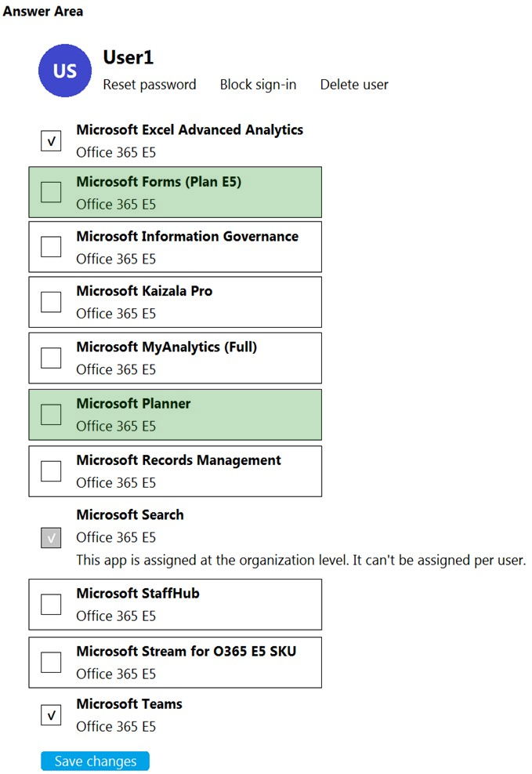Viewport: 532px width, 774px height.
Task: Enable Microsoft MyAnalytics (Full) license checkbox
Action: coord(51,358)
